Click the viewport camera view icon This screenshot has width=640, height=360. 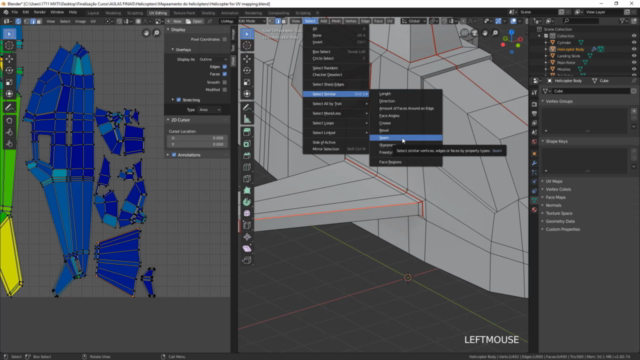[474, 33]
